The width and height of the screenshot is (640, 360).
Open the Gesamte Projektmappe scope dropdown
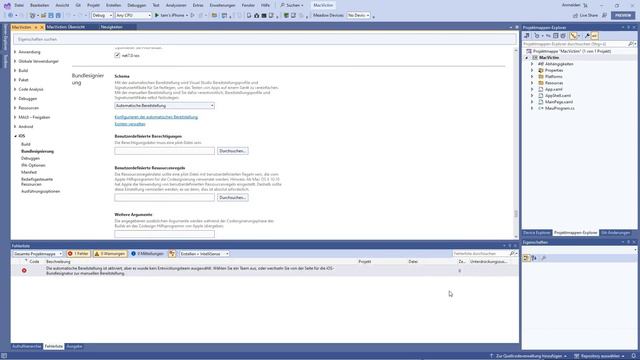(x=38, y=254)
